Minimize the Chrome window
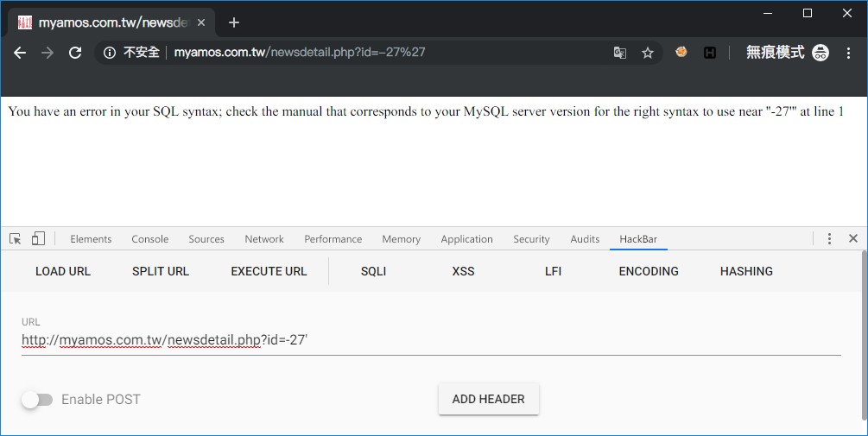 tap(768, 13)
